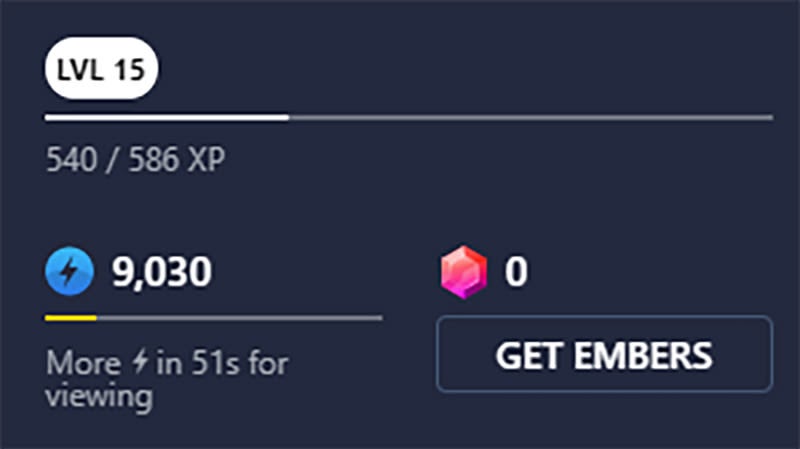800x449 pixels.
Task: Click the number 540 in XP progress
Action: point(71,159)
